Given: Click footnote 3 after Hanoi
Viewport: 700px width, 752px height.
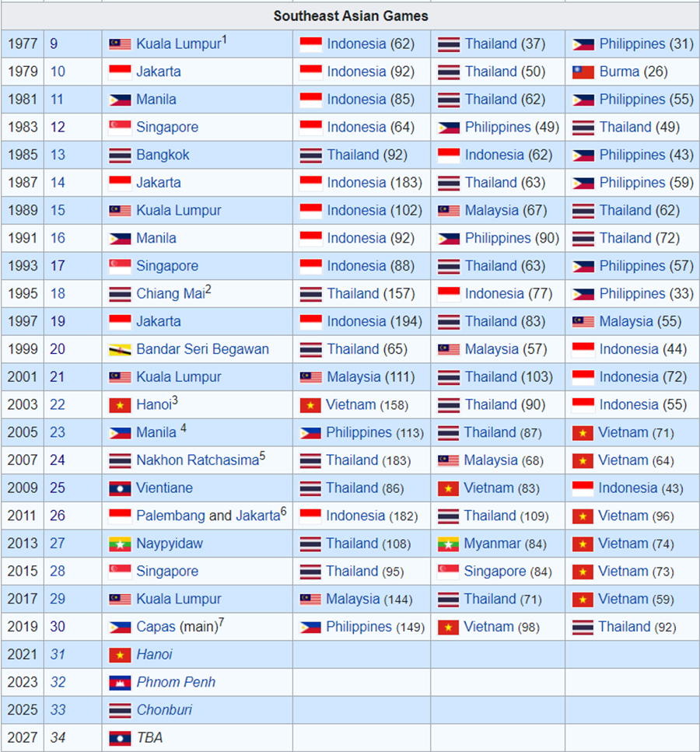Looking at the screenshot, I should 175,400.
